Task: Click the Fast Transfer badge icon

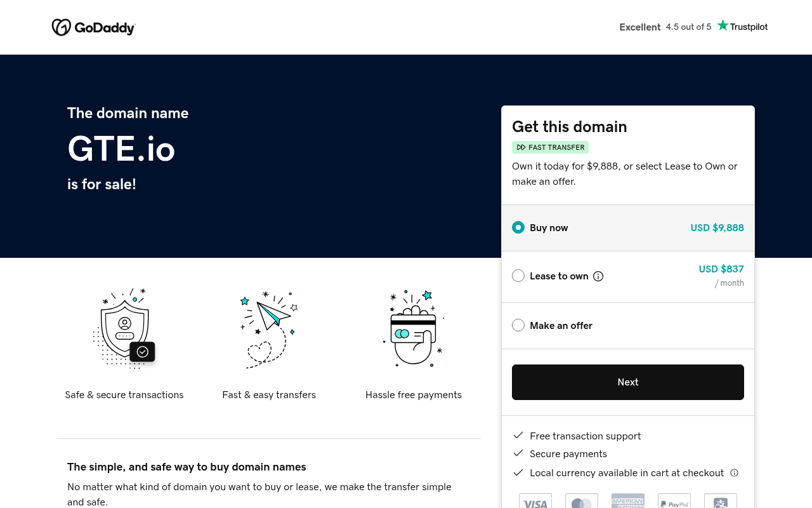Action: (x=521, y=147)
